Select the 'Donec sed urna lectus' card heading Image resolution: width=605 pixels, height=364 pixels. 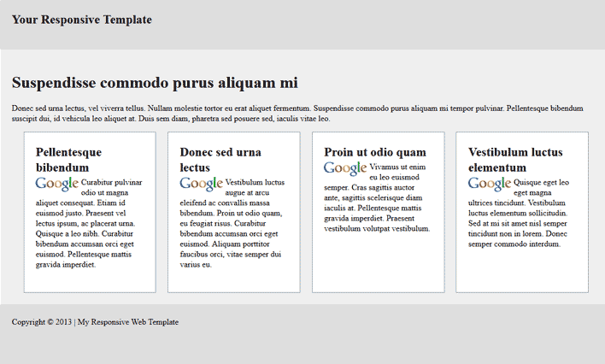tap(220, 160)
